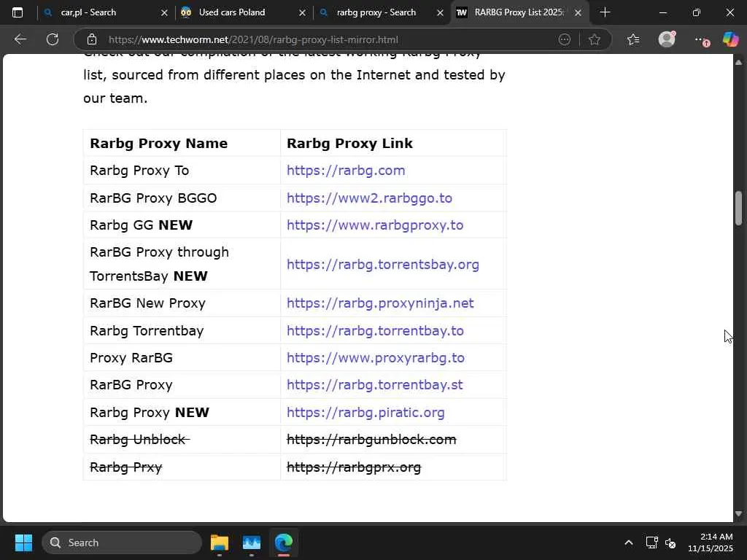Open the www.proxyrarbg.to link
Image resolution: width=747 pixels, height=560 pixels.
(x=376, y=358)
